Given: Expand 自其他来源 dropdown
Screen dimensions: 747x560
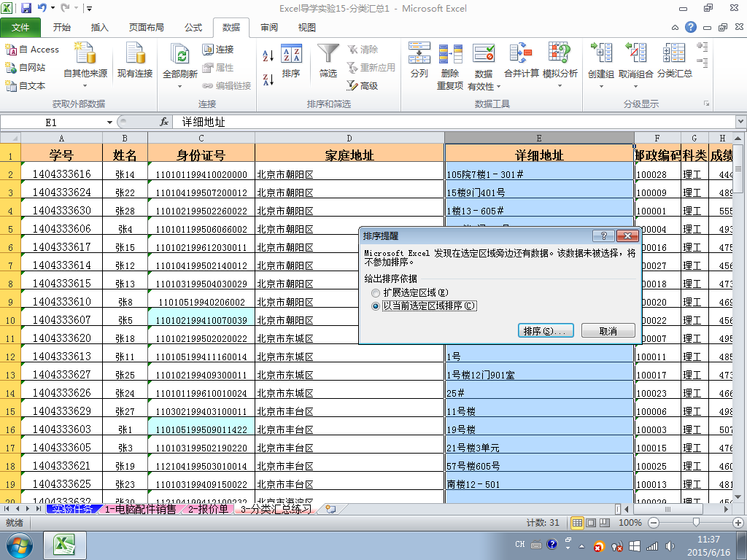Looking at the screenshot, I should [x=85, y=86].
